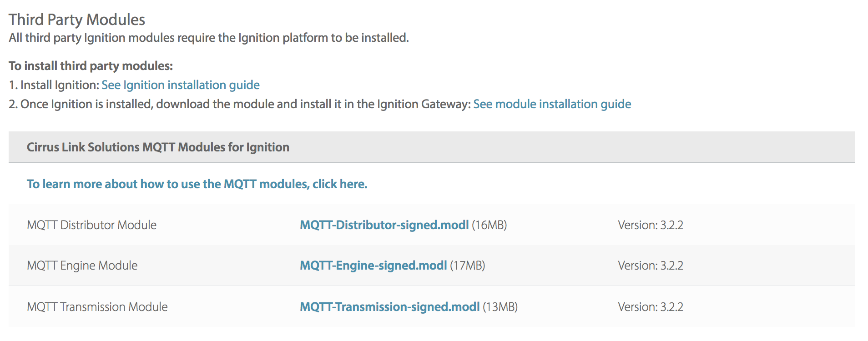Click the Third Party Modules heading
Image resolution: width=868 pixels, height=341 pixels.
click(77, 20)
